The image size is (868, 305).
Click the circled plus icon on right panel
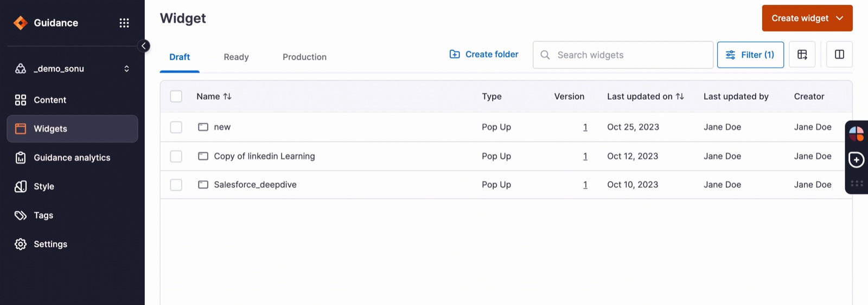click(x=857, y=160)
